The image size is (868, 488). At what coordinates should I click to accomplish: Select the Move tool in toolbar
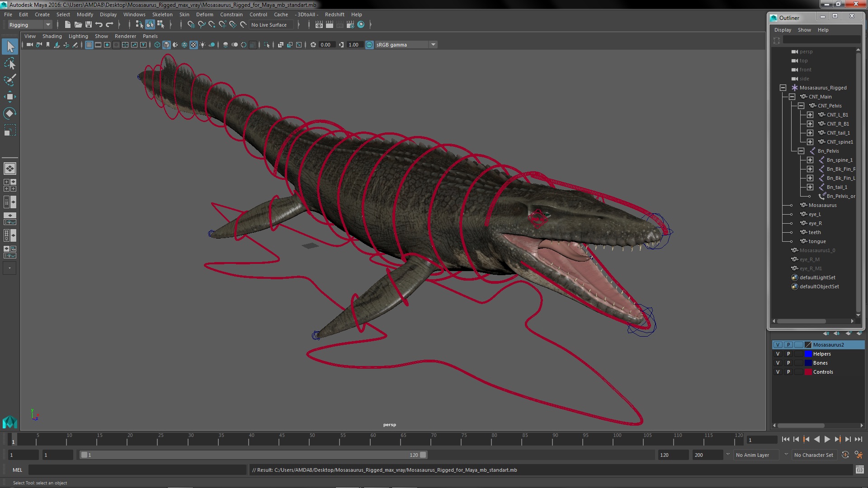[9, 97]
